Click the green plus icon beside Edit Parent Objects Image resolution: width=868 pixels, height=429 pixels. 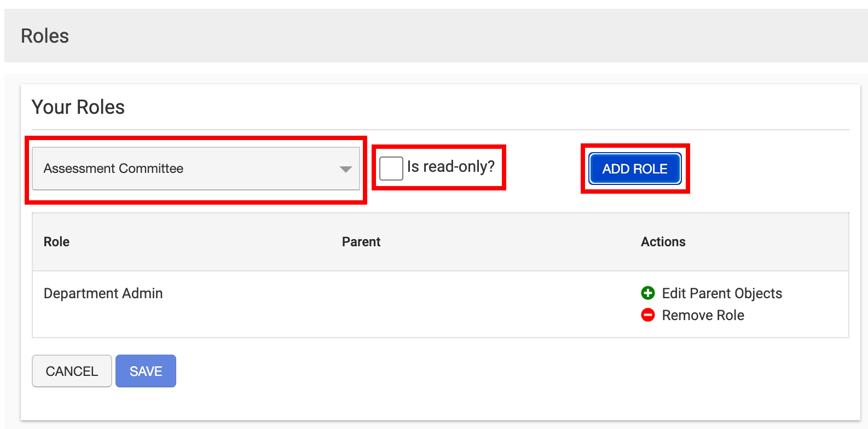pyautogui.click(x=648, y=293)
